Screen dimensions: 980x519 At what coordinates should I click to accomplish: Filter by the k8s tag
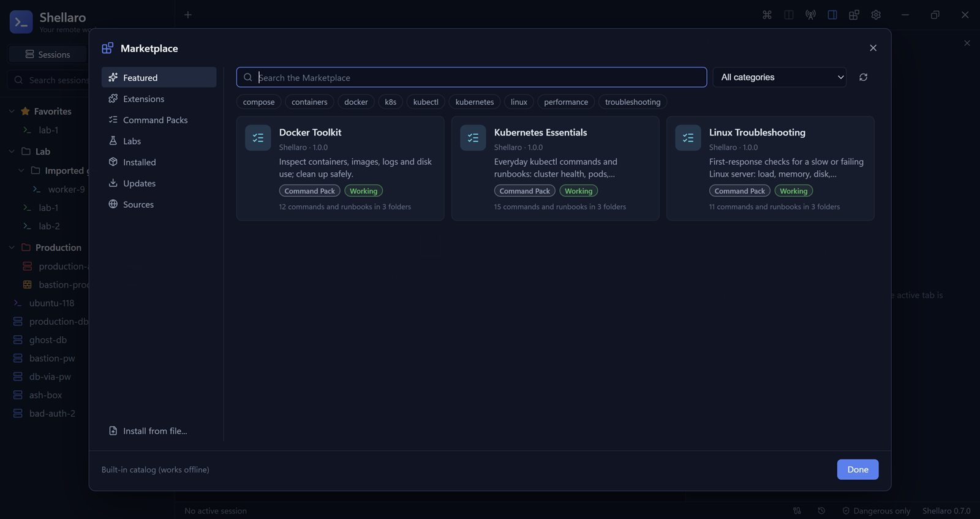point(390,102)
